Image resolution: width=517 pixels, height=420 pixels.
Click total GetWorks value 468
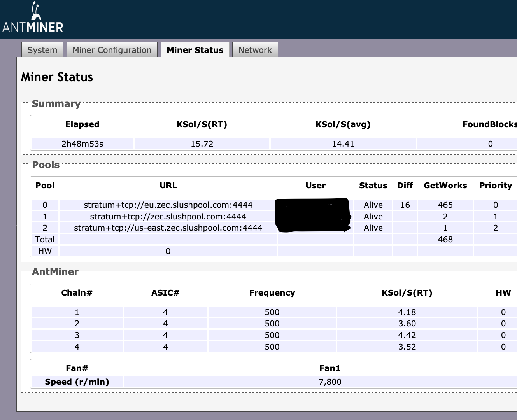click(445, 239)
